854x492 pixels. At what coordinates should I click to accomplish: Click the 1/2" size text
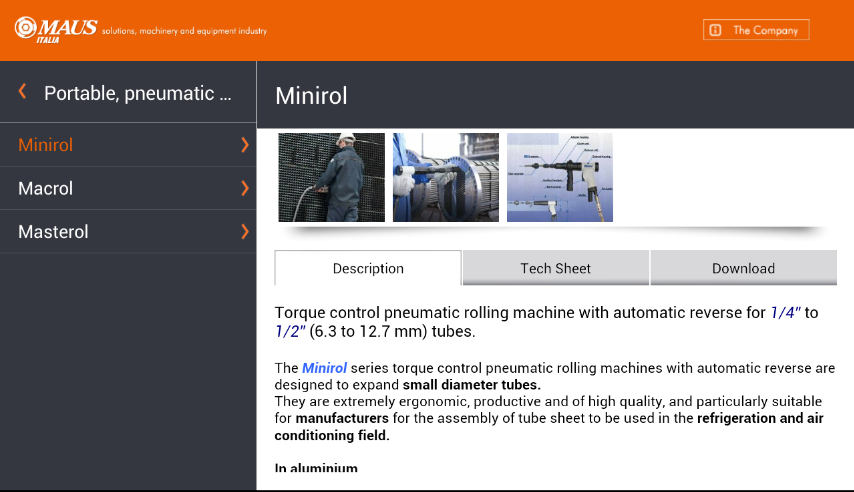(x=290, y=331)
